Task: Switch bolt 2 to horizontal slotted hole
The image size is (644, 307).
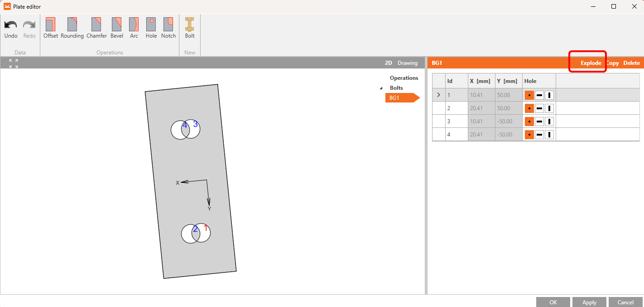Action: coord(539,108)
